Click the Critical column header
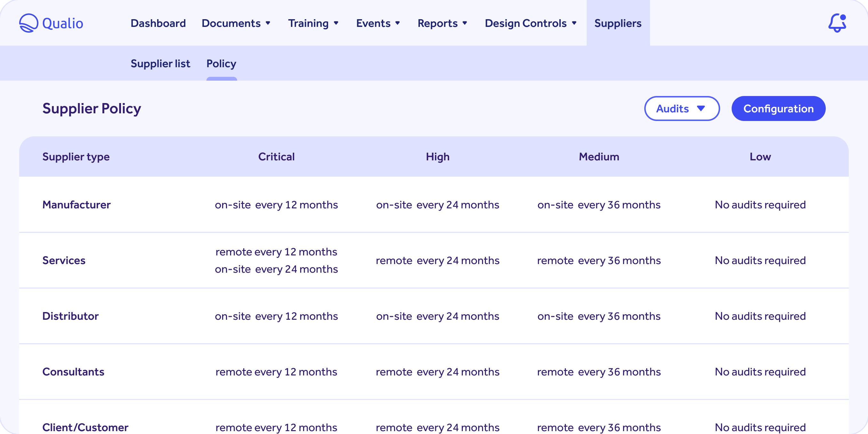This screenshot has height=434, width=868. [x=276, y=156]
